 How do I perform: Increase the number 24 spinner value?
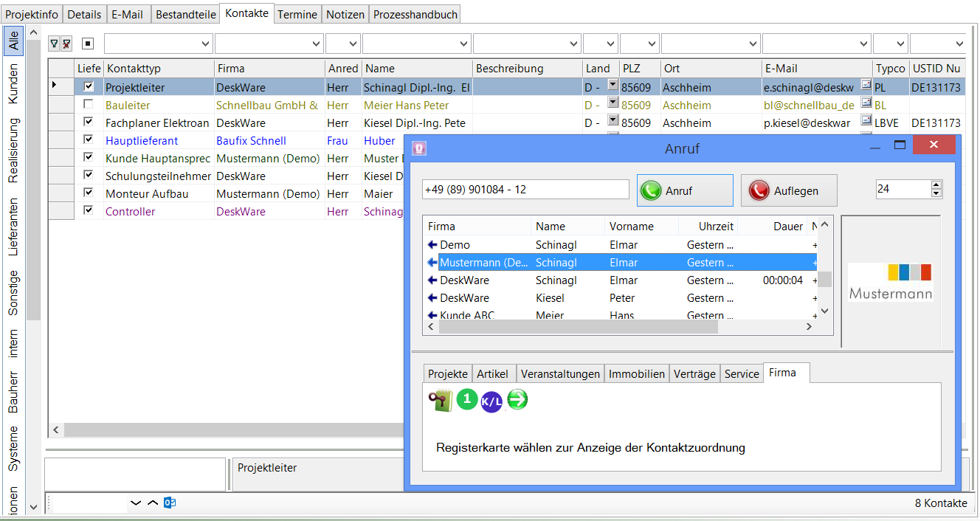(936, 185)
